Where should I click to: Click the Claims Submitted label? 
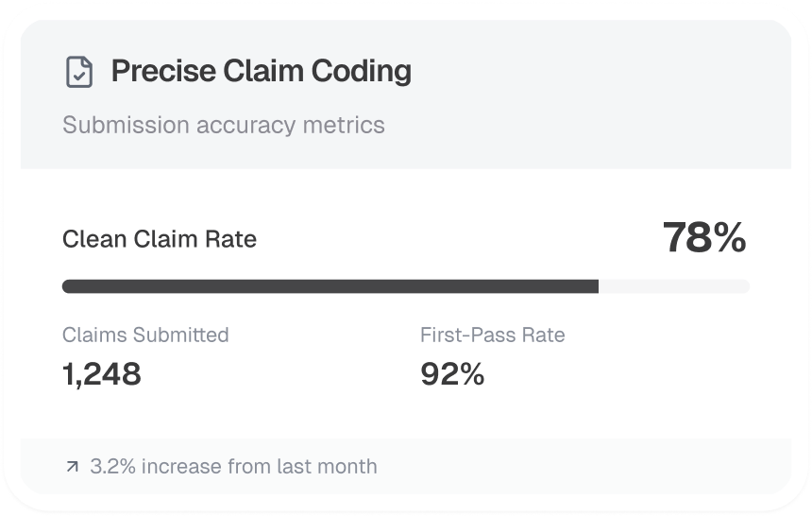click(145, 335)
